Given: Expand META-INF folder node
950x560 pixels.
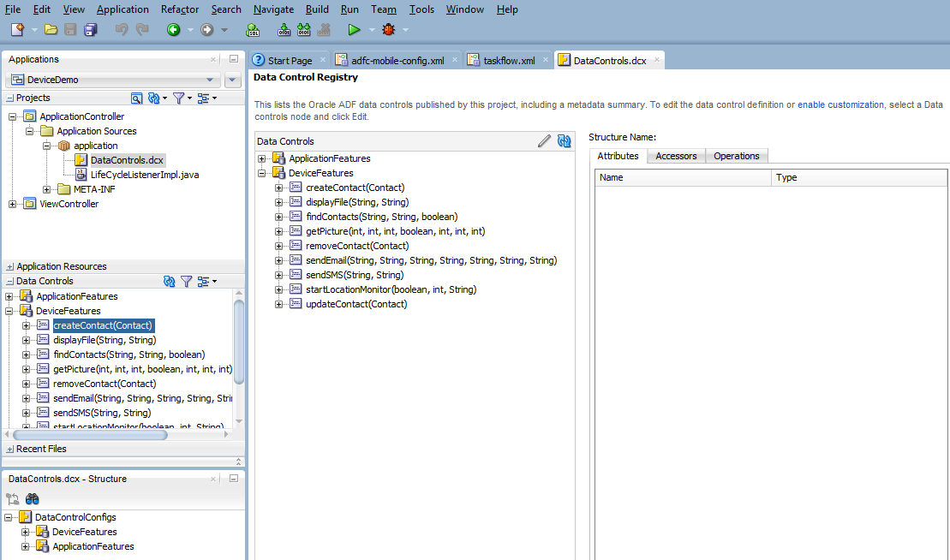Looking at the screenshot, I should [x=46, y=189].
